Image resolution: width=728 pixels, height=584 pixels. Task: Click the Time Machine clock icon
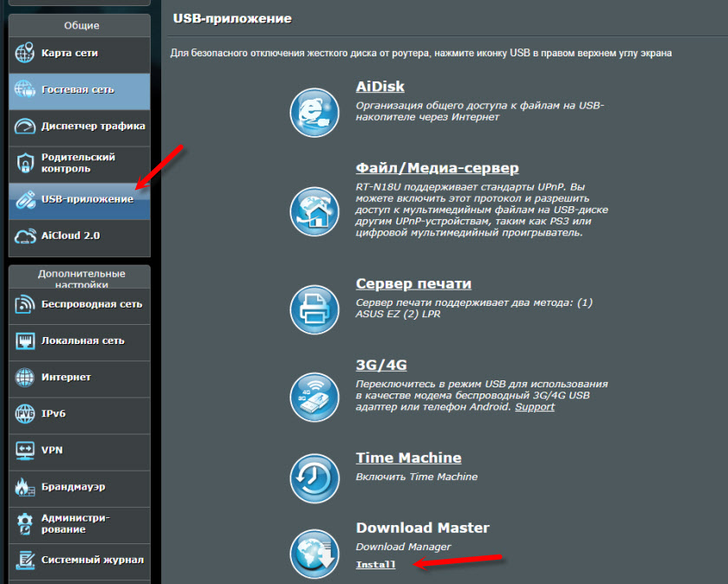[x=315, y=478]
